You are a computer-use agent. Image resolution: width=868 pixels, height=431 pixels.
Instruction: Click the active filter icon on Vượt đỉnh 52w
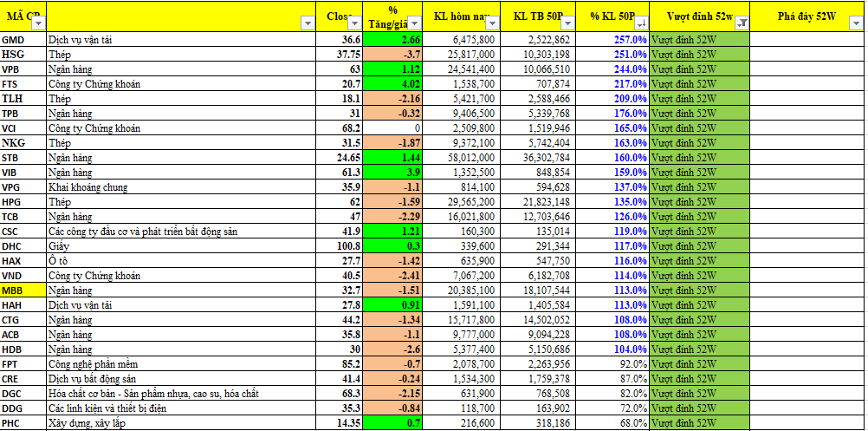pyautogui.click(x=741, y=25)
